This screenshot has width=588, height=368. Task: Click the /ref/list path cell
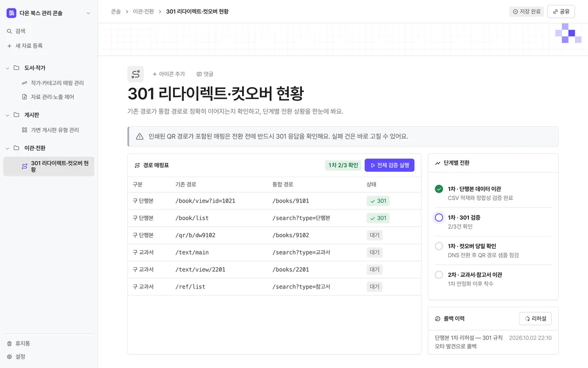tap(190, 287)
